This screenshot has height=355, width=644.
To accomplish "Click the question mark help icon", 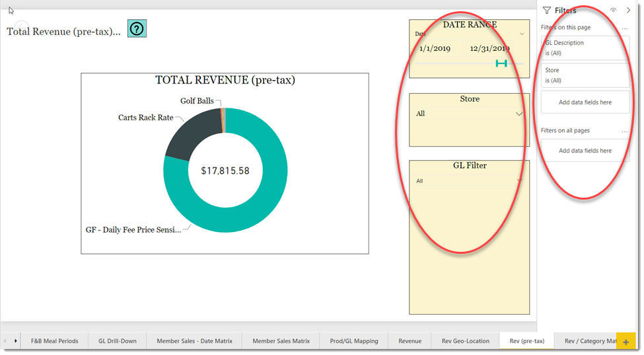I will [137, 29].
